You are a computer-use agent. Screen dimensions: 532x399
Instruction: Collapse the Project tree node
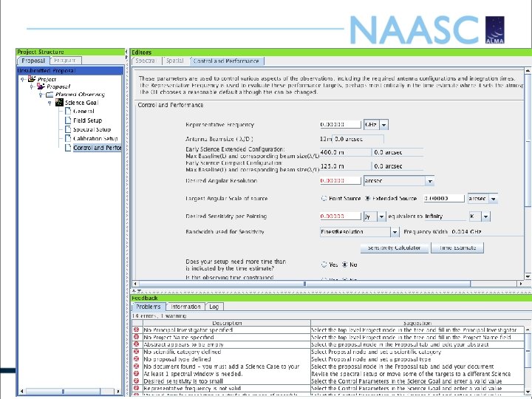coord(23,79)
